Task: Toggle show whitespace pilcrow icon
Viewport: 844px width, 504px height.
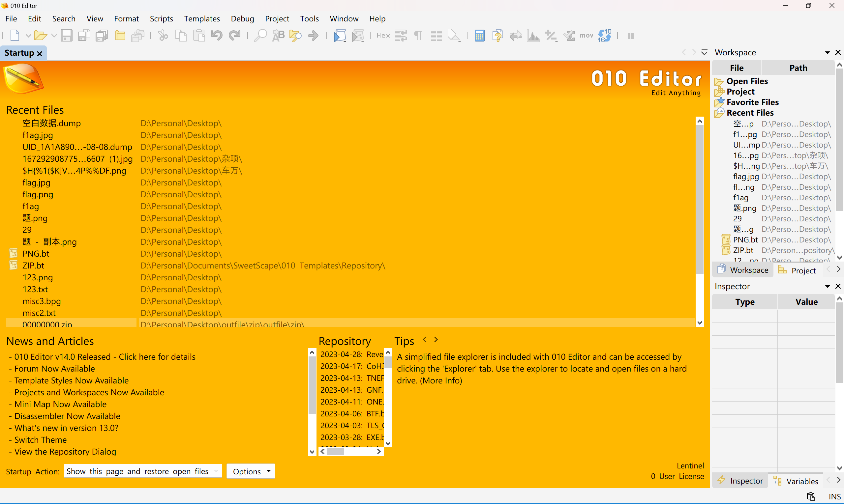Action: (418, 35)
